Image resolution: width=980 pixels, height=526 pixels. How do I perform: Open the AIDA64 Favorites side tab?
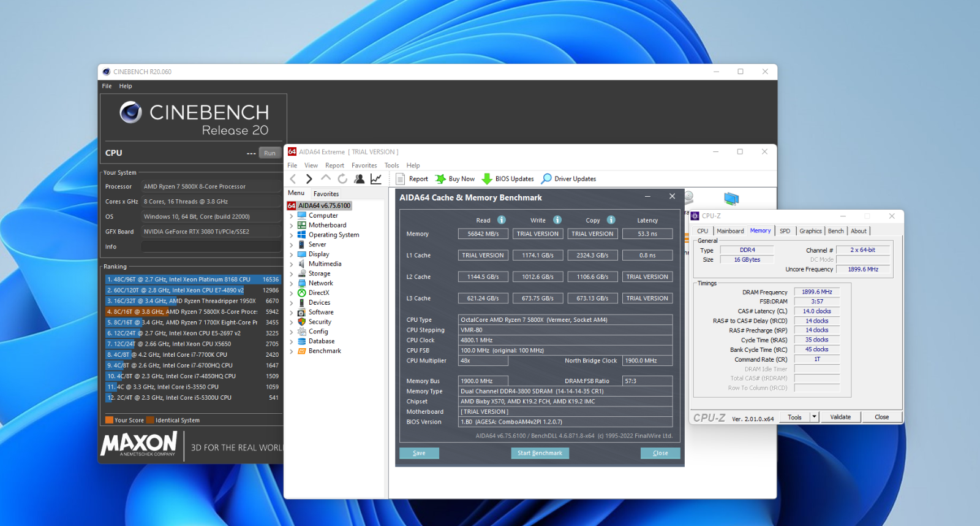click(326, 194)
